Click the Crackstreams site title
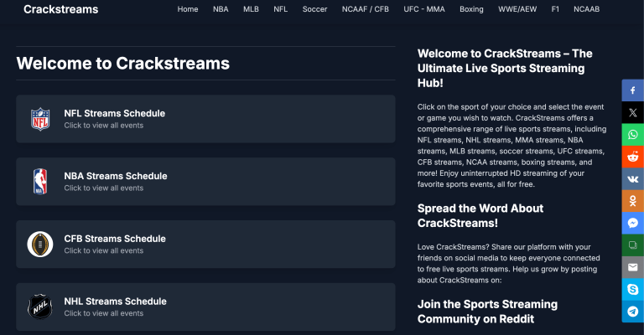Image resolution: width=644 pixels, height=335 pixels. [x=60, y=10]
